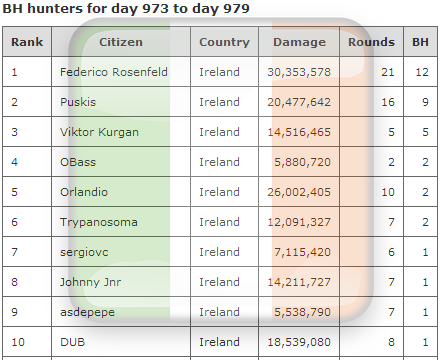The height and width of the screenshot is (360, 442).
Task: Click the BH column header
Action: [420, 42]
